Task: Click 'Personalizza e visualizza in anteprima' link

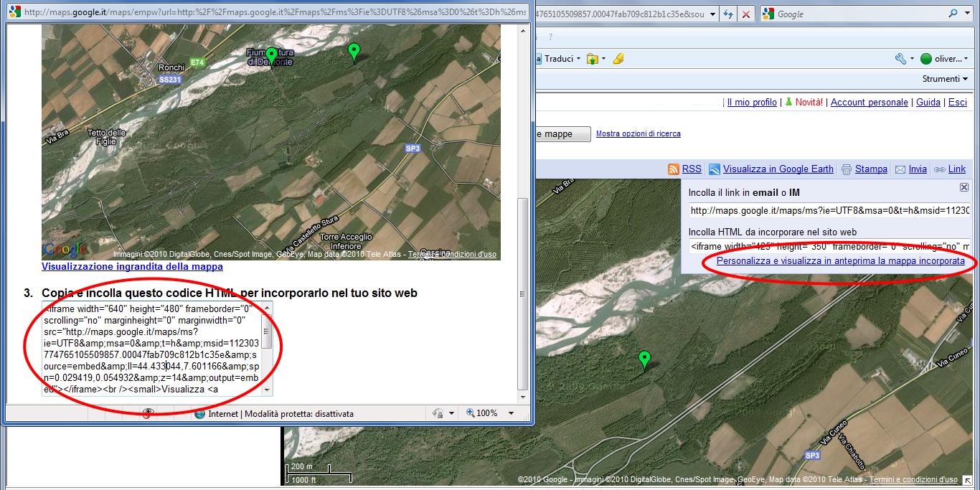Action: pyautogui.click(x=841, y=261)
